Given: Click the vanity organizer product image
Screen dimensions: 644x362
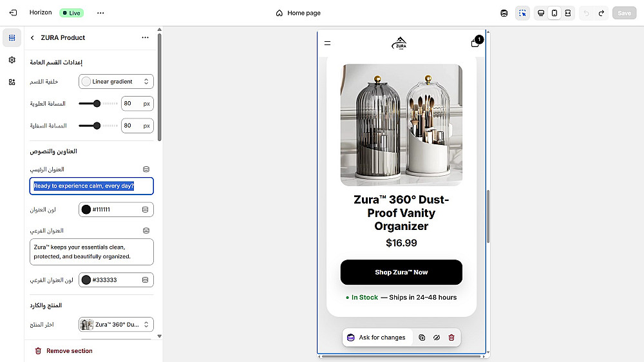Looking at the screenshot, I should [401, 125].
